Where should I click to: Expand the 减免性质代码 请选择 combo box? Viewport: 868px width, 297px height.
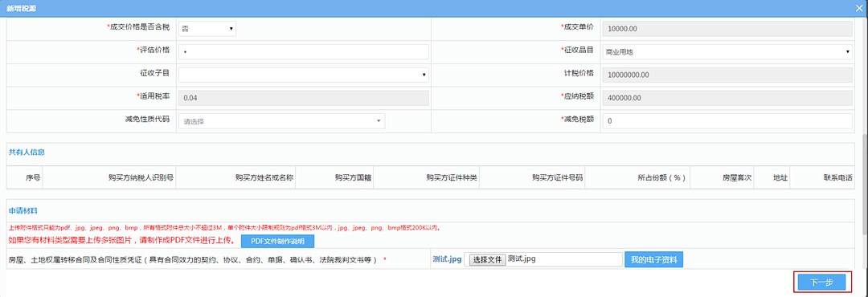pos(281,120)
